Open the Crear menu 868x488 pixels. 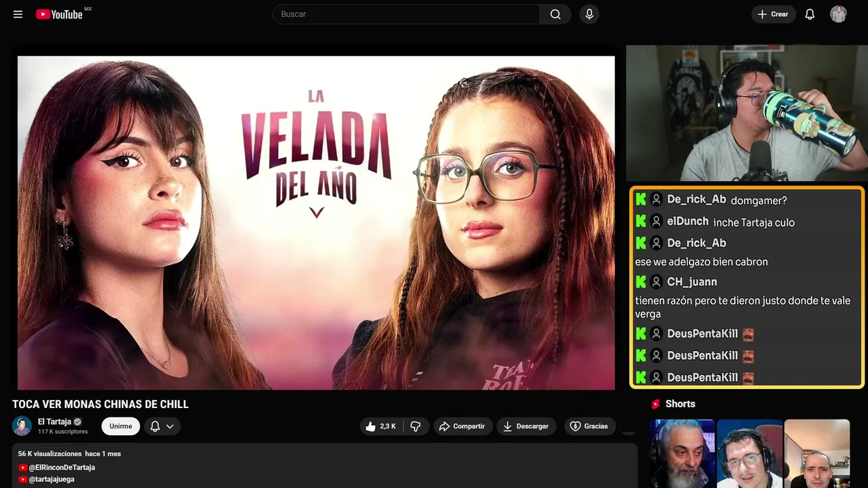(773, 14)
